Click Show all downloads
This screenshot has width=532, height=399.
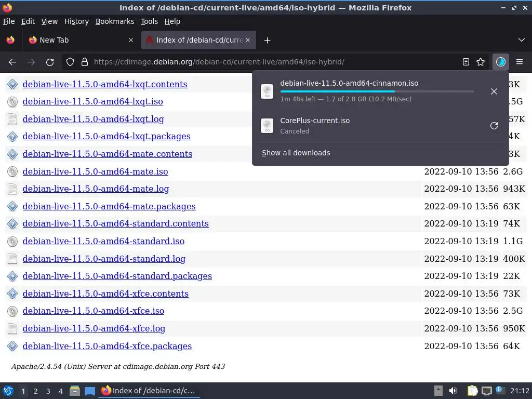click(x=296, y=153)
